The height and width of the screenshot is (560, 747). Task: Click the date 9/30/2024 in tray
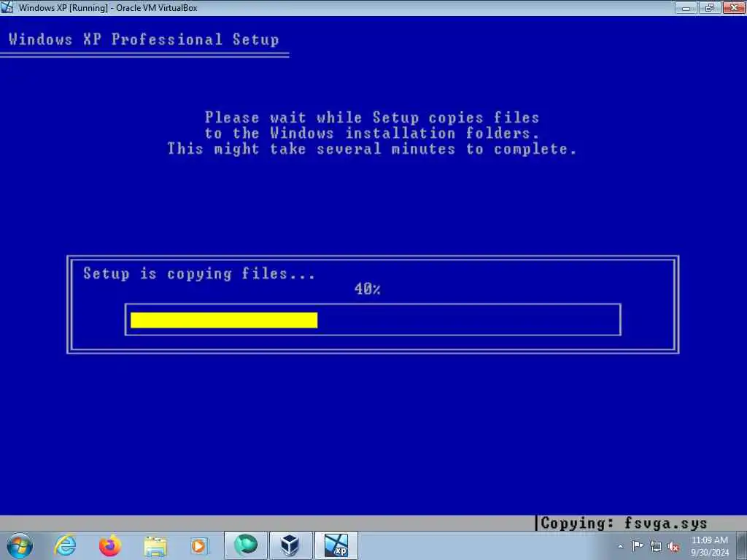(x=709, y=553)
